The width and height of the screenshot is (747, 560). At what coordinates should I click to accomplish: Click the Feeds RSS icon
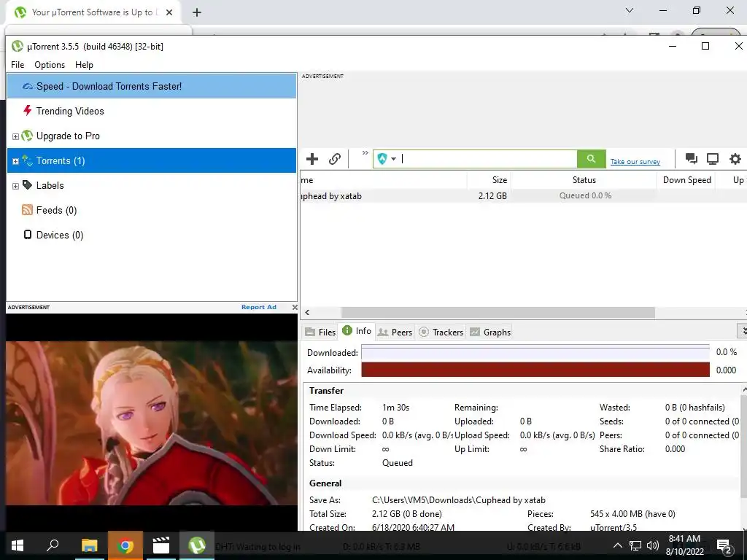[x=27, y=209]
